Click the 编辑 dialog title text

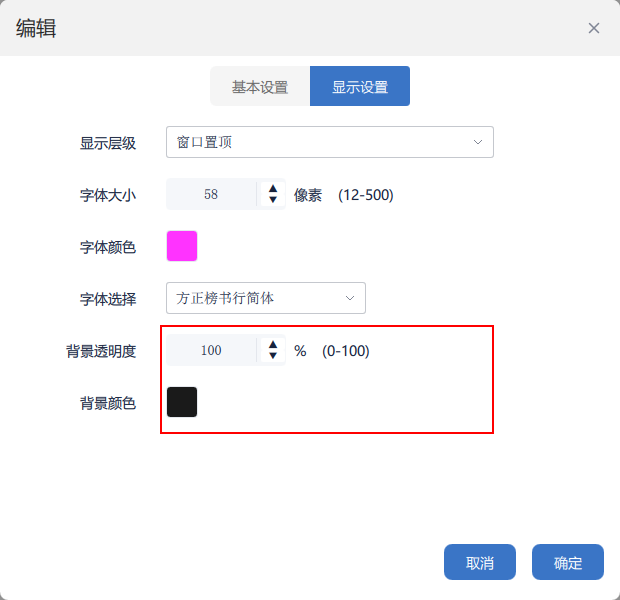pyautogui.click(x=36, y=28)
